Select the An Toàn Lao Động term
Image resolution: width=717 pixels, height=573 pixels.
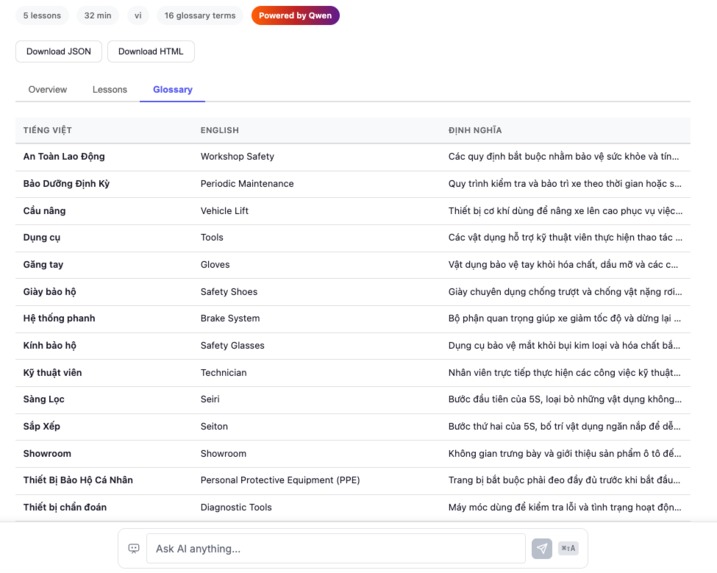click(x=64, y=156)
